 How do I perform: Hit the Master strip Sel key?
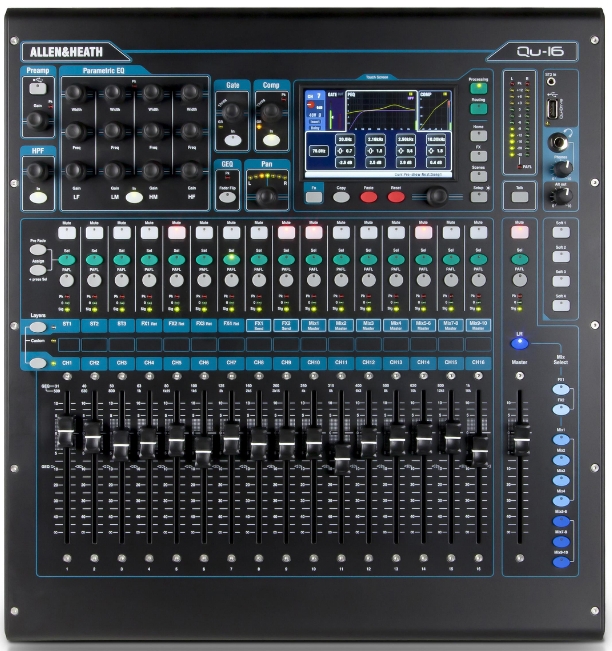coord(519,260)
